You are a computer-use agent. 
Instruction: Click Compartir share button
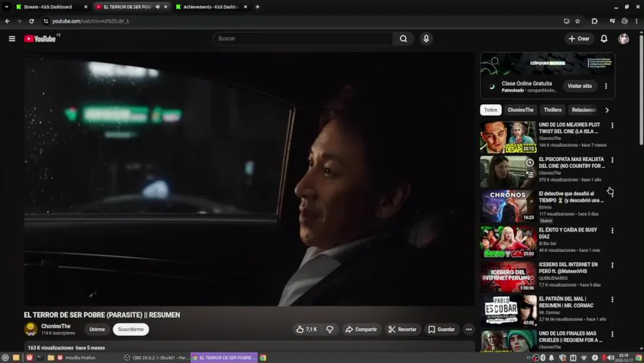click(361, 329)
